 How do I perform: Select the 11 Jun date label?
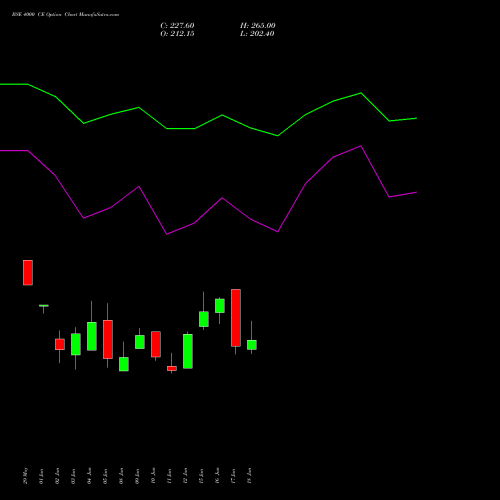click(x=169, y=476)
